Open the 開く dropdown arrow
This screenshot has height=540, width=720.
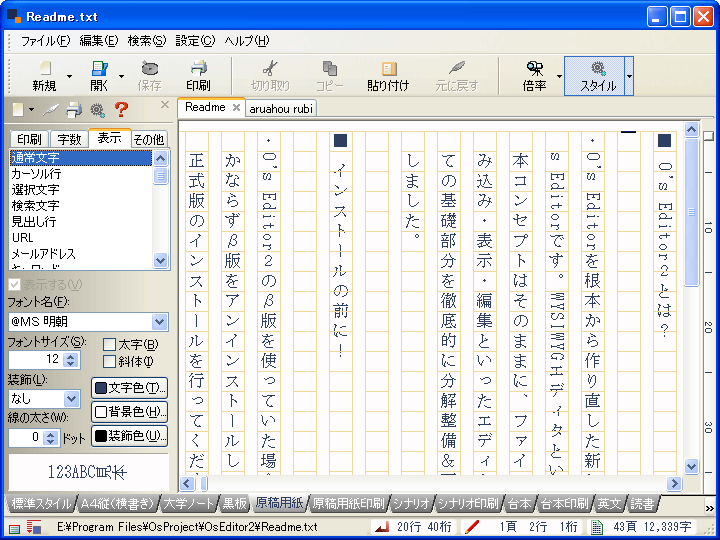(x=121, y=76)
